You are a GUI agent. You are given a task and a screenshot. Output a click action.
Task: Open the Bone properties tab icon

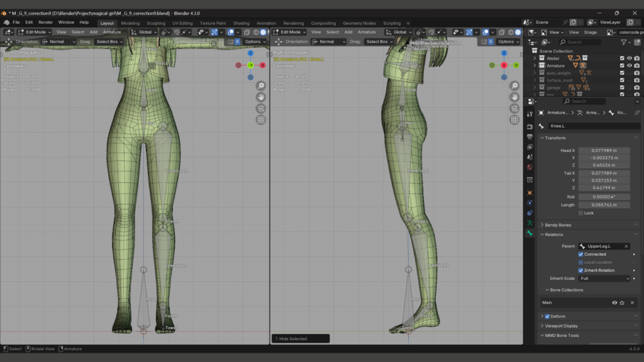click(x=530, y=233)
